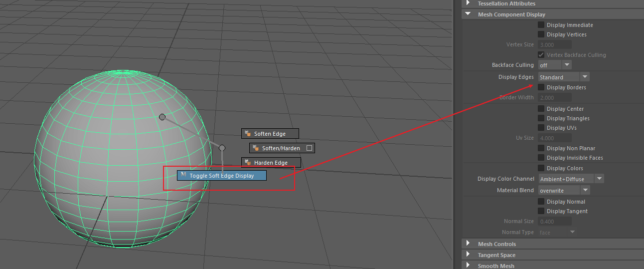Enable Display Immediate checkbox
Screen dimensions: 644x269
point(541,25)
